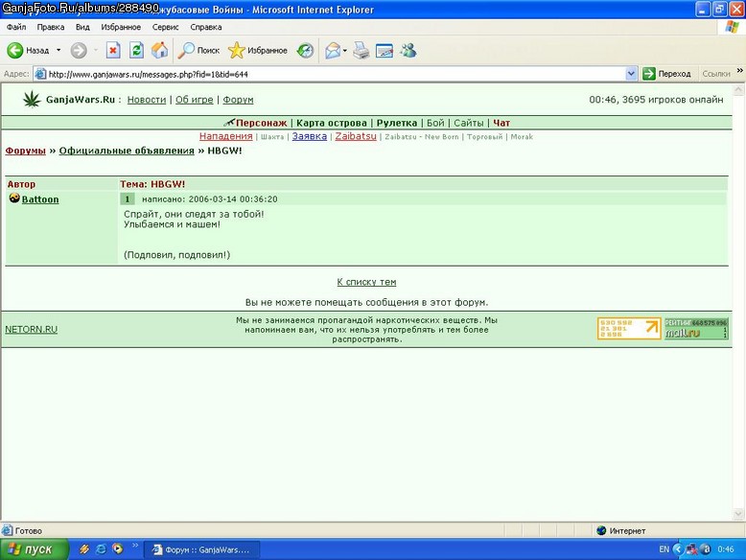Launch Media Player quick launch icon
The height and width of the screenshot is (560, 746).
[x=117, y=549]
